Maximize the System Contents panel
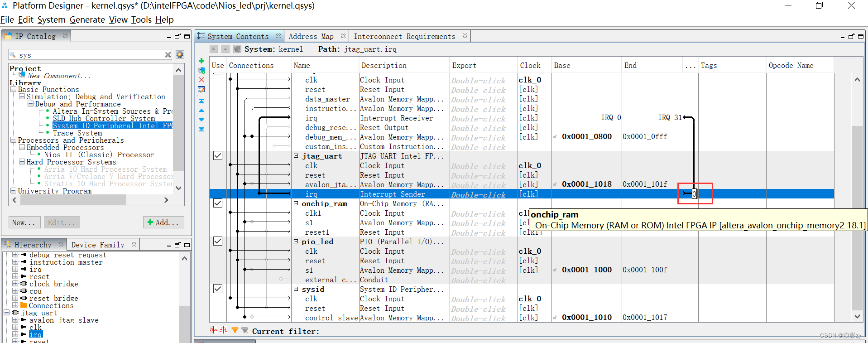Image resolution: width=868 pixels, height=343 pixels. (861, 36)
